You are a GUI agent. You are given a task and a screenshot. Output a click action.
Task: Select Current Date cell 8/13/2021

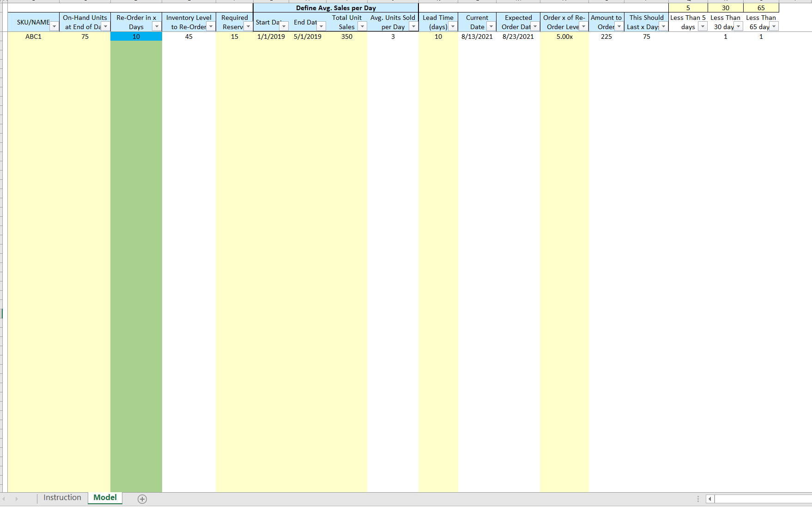[x=477, y=37]
